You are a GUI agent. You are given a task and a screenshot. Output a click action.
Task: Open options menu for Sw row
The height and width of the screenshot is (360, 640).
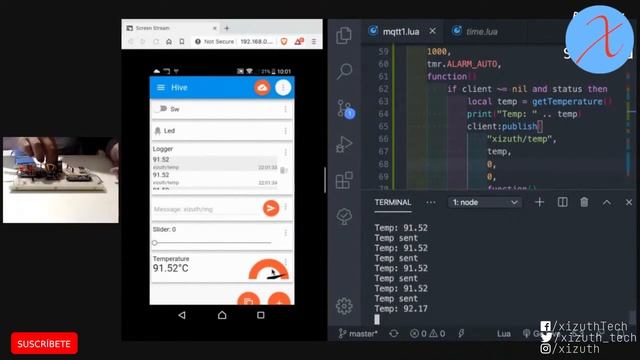tap(285, 109)
